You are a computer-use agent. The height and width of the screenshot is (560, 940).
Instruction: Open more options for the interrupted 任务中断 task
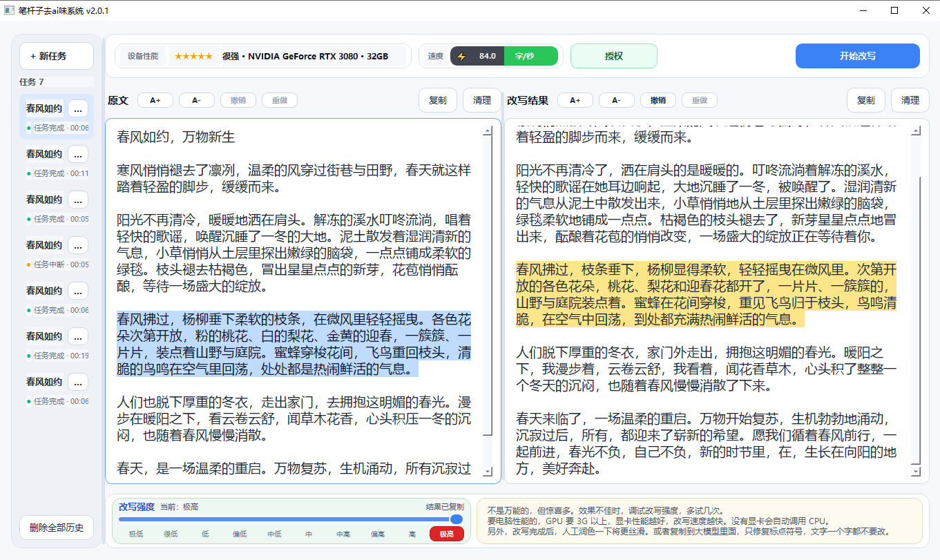(x=78, y=245)
